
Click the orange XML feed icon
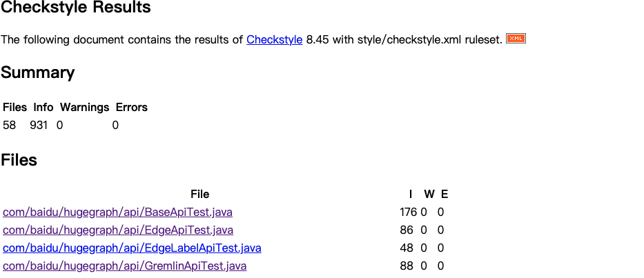pyautogui.click(x=516, y=39)
